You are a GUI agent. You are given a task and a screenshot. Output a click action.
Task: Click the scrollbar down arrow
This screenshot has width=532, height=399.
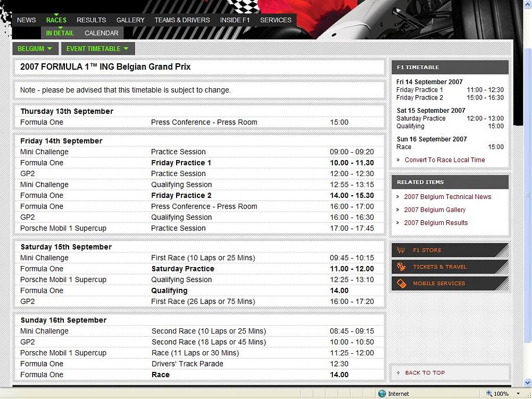click(x=528, y=384)
